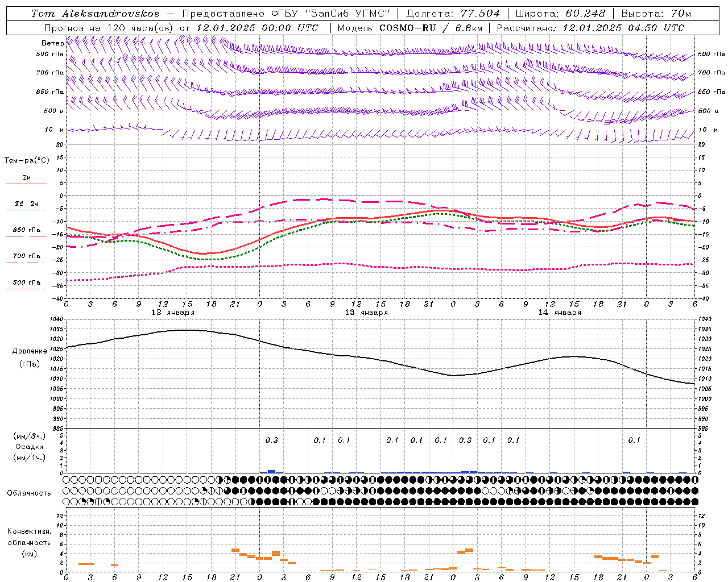Viewport: 728px width, 582px height.
Task: Click the (гПа) unit under Давление
Action: [x=30, y=364]
